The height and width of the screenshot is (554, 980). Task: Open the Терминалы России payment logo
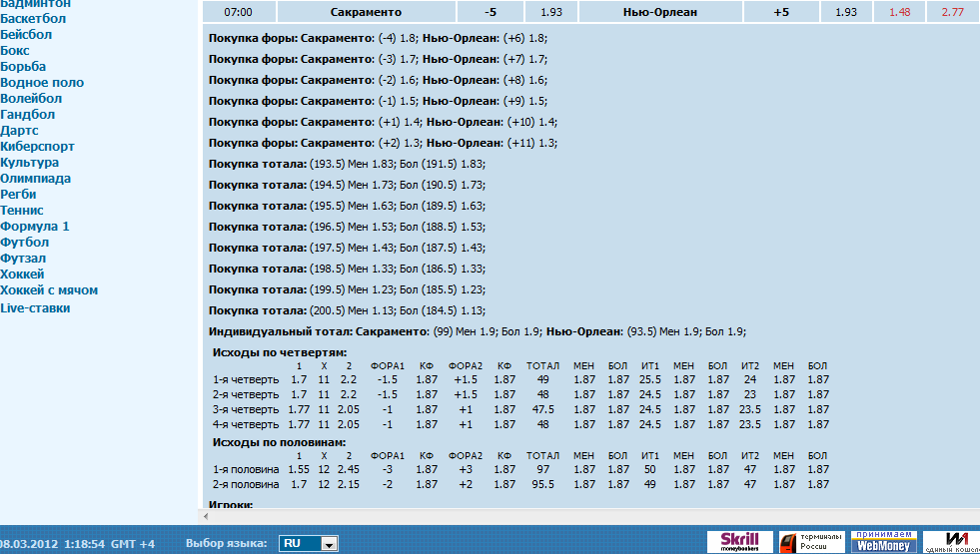(812, 541)
